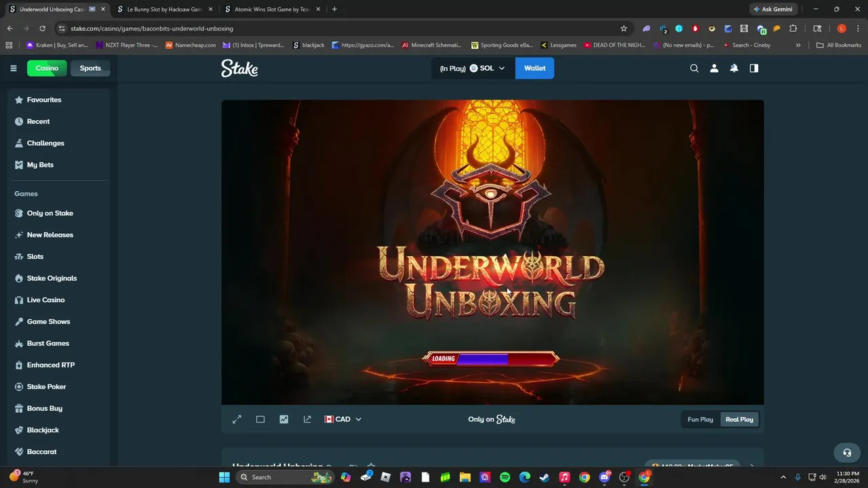Open Baccarat category
868x488 pixels.
[x=59, y=451]
